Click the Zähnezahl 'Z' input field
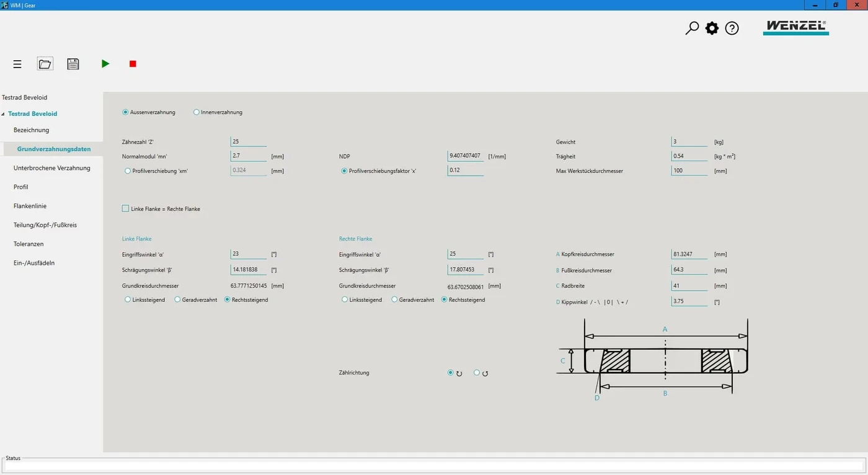The height and width of the screenshot is (475, 868). click(x=249, y=142)
